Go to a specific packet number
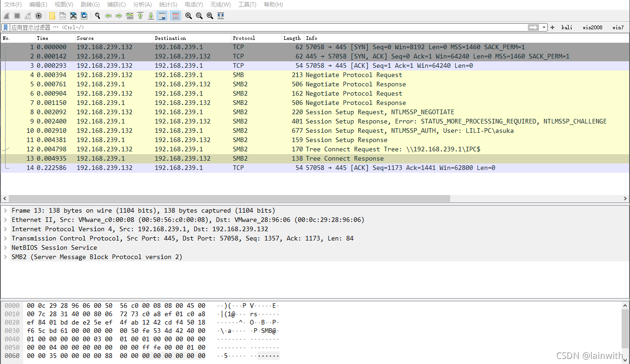This screenshot has height=364, width=630. click(130, 16)
